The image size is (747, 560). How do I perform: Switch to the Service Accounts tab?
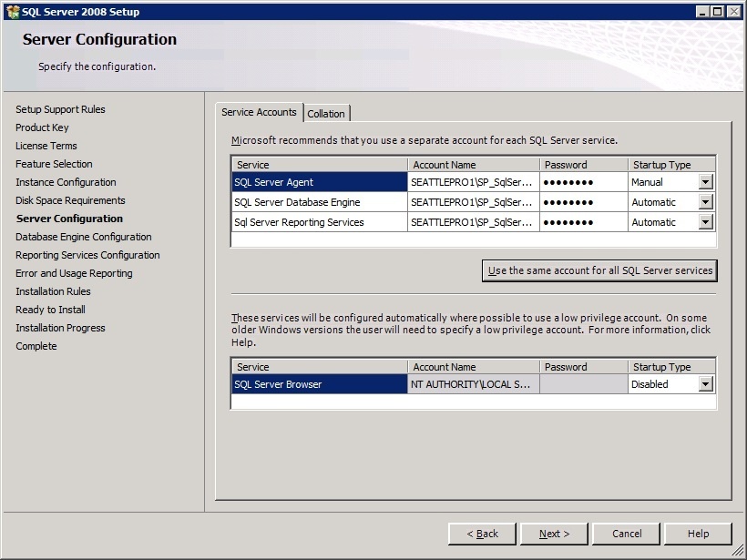point(259,112)
